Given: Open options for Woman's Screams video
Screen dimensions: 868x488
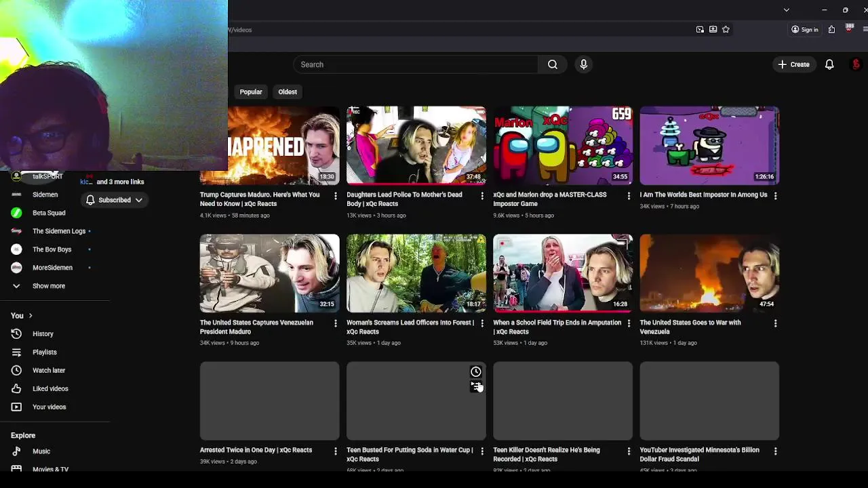Looking at the screenshot, I should (482, 324).
